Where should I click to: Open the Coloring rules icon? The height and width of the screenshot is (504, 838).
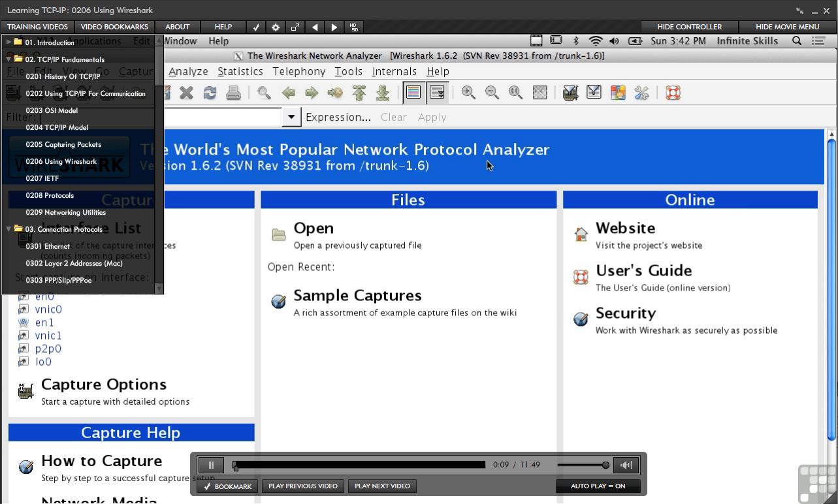tap(618, 93)
